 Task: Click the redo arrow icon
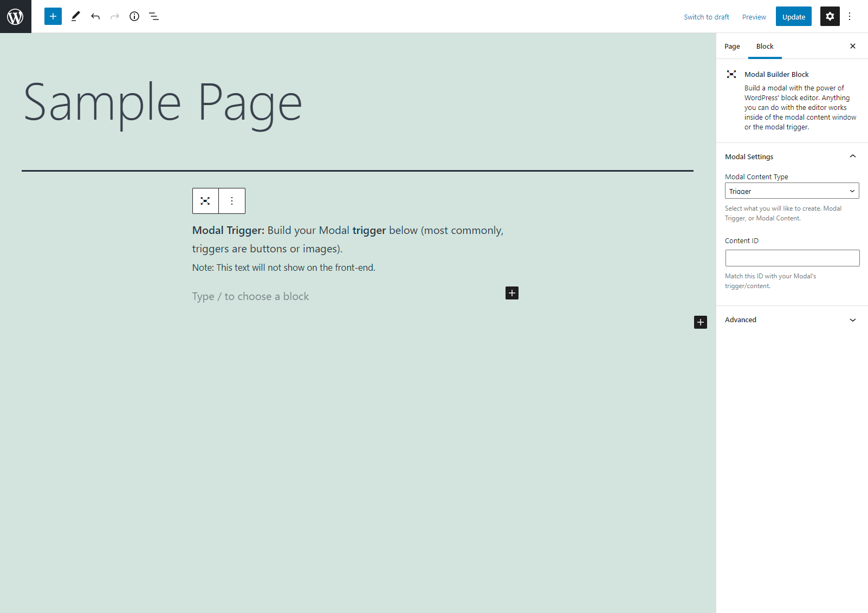115,16
